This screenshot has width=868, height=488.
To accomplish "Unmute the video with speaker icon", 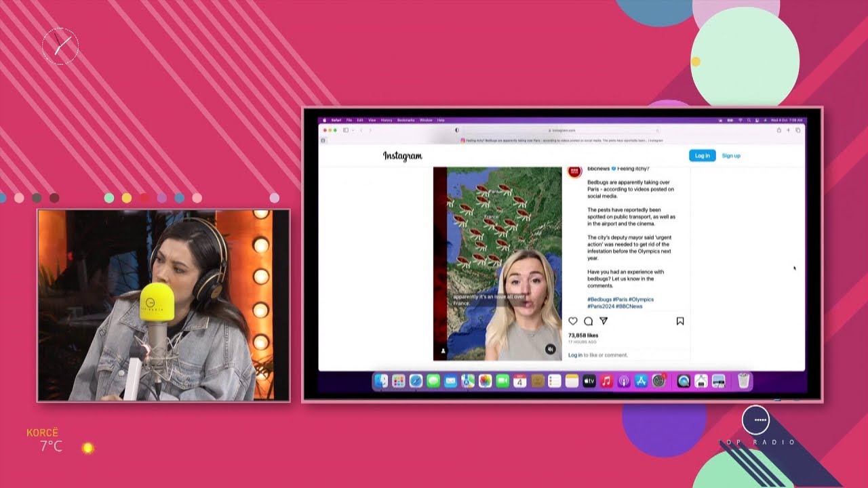I will [550, 349].
